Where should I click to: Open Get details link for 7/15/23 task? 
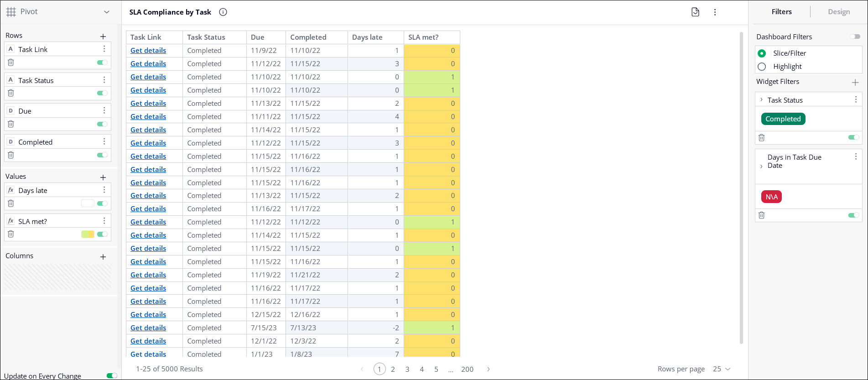coord(148,328)
